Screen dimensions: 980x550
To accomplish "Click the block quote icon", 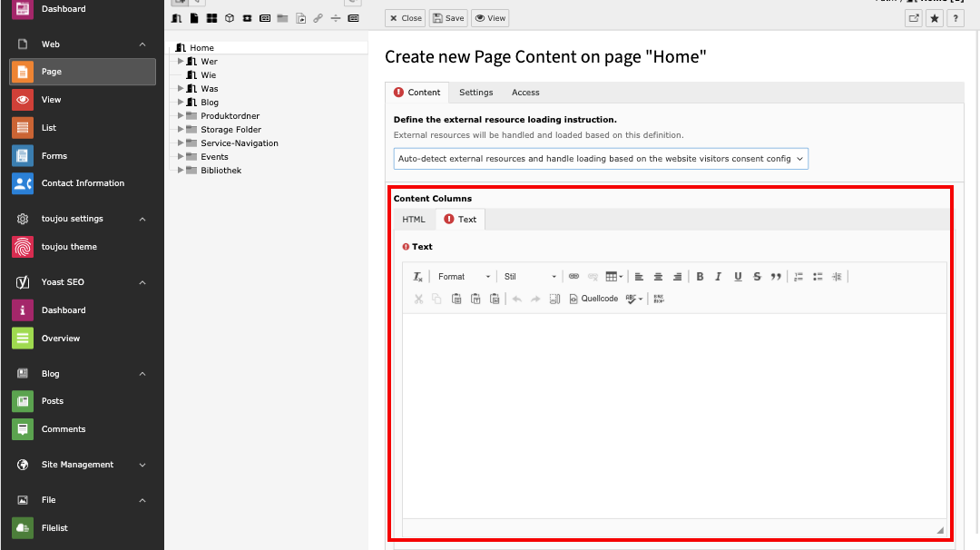I will click(776, 277).
